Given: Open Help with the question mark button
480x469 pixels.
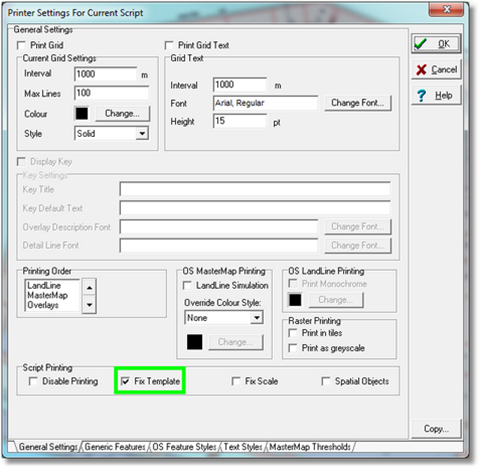Looking at the screenshot, I should (x=436, y=95).
